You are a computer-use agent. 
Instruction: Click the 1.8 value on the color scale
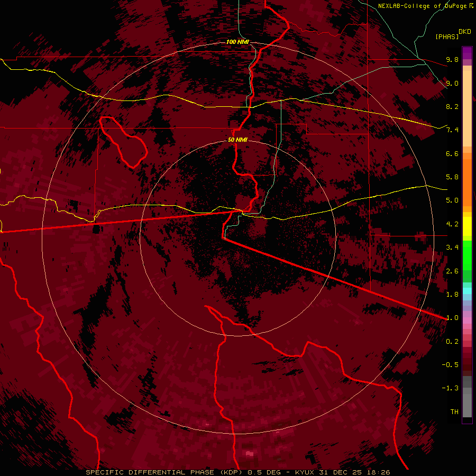point(452,295)
